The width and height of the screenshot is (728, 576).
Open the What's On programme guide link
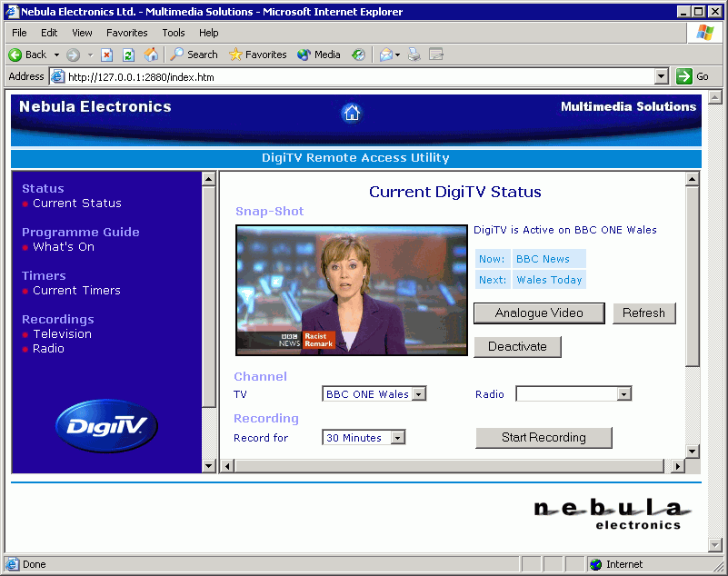tap(64, 247)
